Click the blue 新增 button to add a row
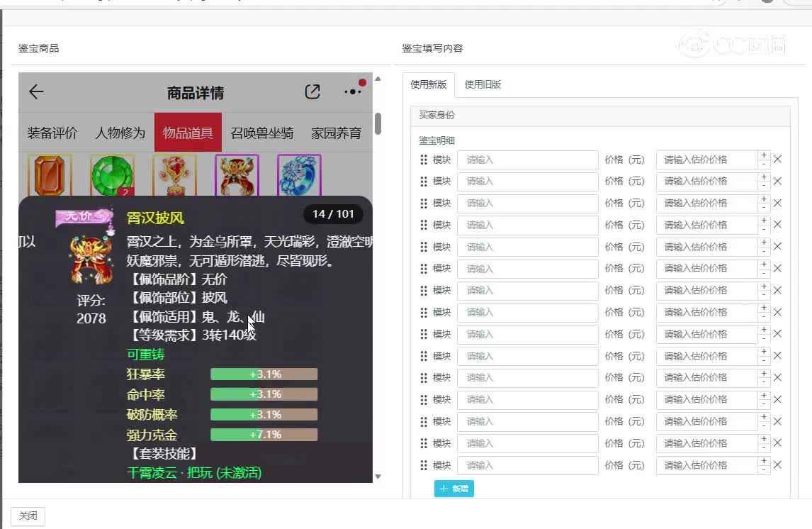Image resolution: width=812 pixels, height=529 pixels. (453, 489)
